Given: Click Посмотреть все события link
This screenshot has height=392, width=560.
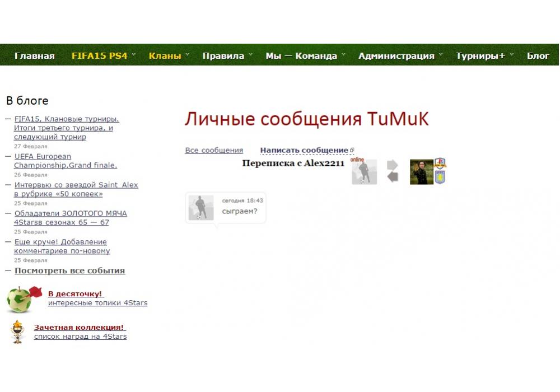Looking at the screenshot, I should (69, 270).
